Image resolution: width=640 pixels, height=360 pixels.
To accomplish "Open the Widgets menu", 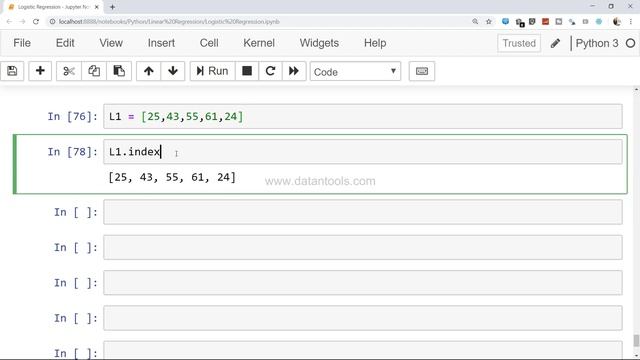I will [x=319, y=43].
